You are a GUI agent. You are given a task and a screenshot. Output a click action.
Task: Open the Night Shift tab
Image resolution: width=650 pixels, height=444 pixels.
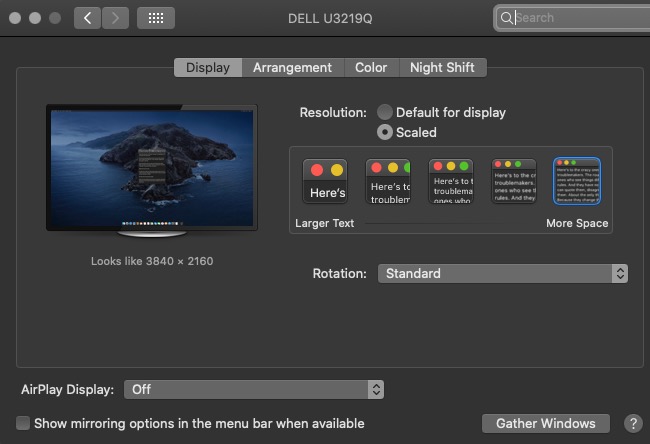[442, 68]
